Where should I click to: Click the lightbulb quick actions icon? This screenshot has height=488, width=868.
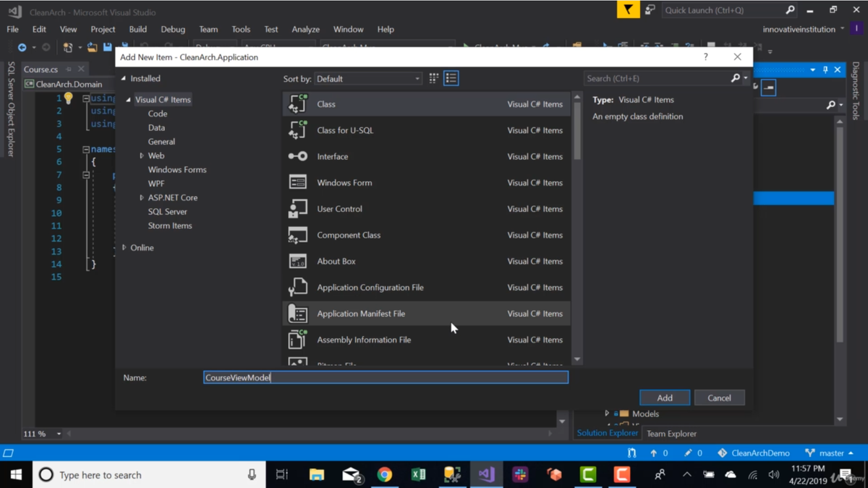pos(68,98)
